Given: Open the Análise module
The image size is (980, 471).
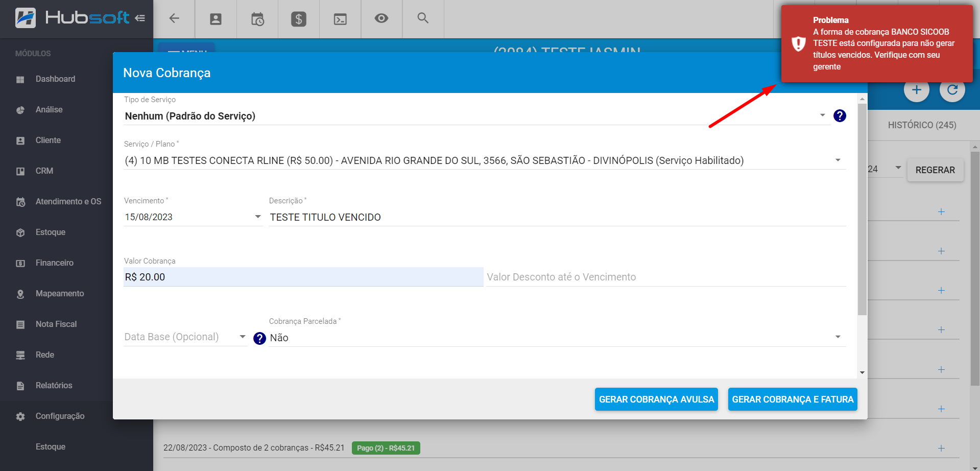Looking at the screenshot, I should coord(49,110).
